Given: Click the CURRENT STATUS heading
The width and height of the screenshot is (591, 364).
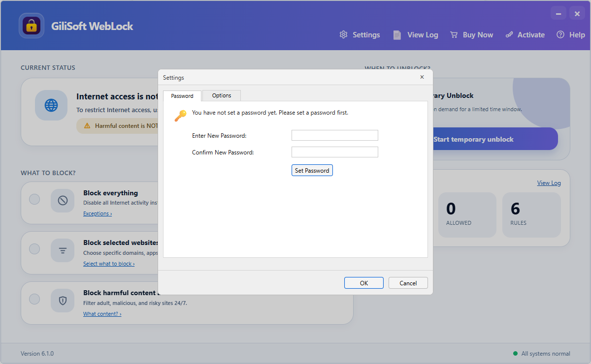Looking at the screenshot, I should coord(48,68).
